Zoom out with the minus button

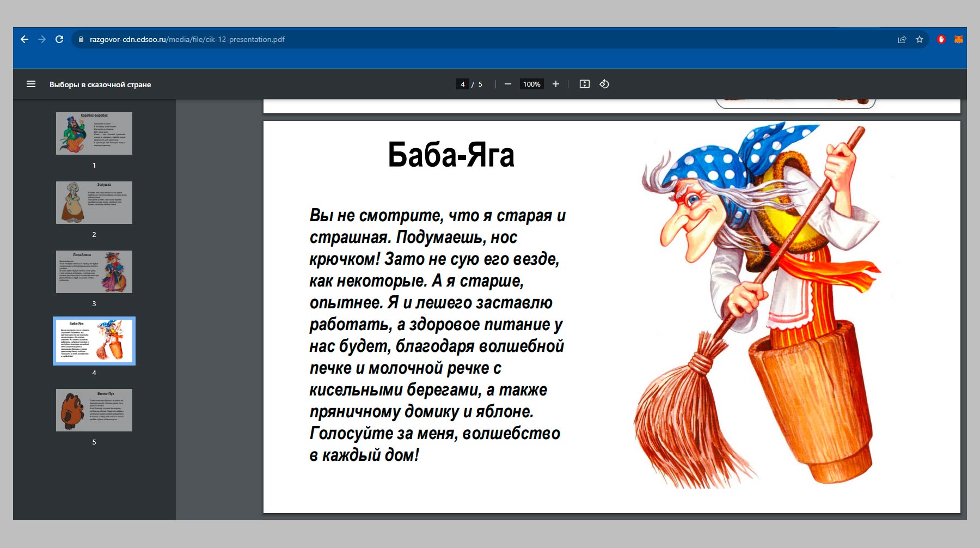tap(508, 84)
